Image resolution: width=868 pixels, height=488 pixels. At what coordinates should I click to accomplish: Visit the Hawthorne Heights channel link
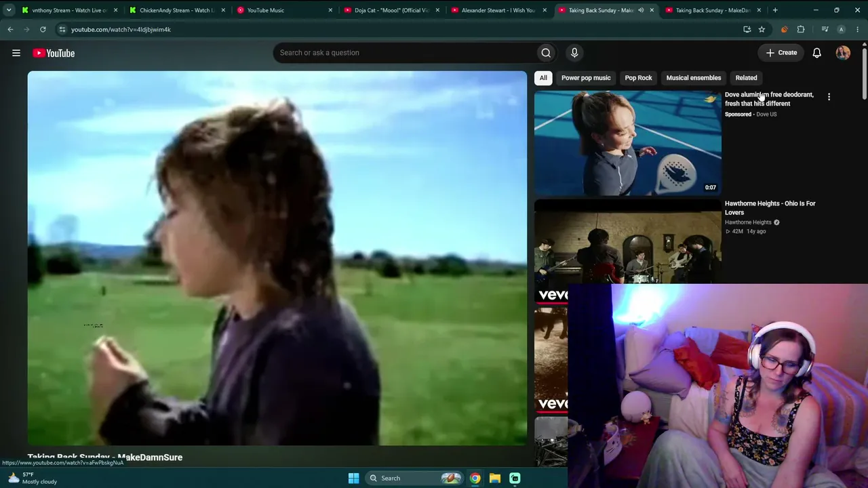(x=748, y=222)
